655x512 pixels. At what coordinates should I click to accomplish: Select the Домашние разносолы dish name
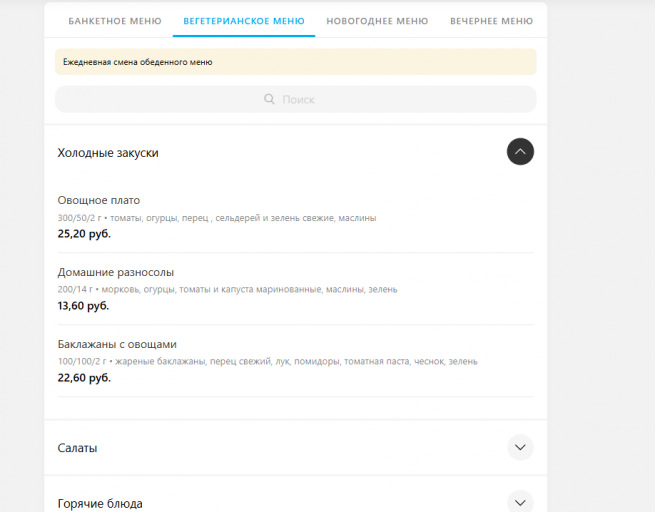click(116, 272)
